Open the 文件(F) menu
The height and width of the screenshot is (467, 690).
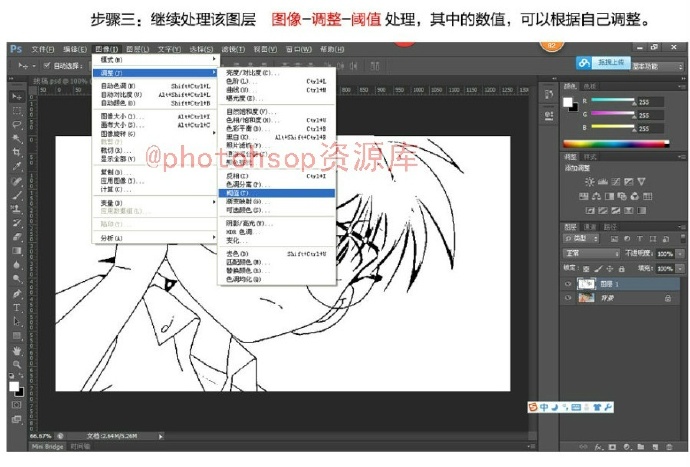pos(42,49)
